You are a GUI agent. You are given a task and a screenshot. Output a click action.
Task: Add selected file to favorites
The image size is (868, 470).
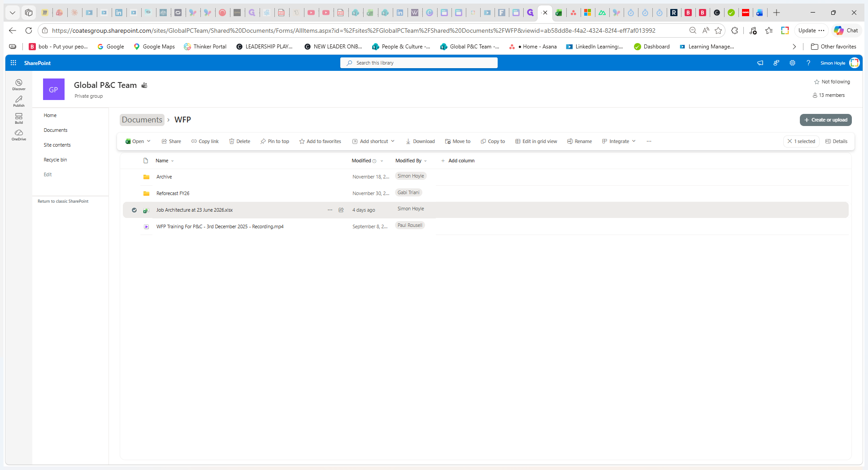[x=320, y=141]
